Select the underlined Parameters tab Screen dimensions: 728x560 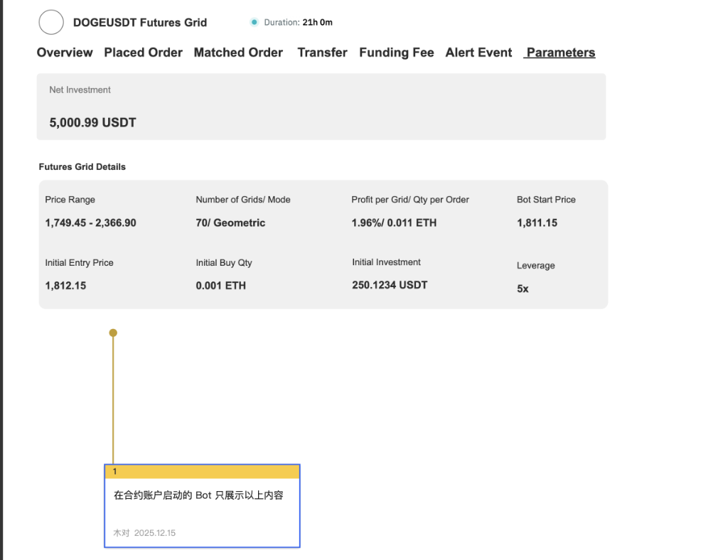coord(560,53)
